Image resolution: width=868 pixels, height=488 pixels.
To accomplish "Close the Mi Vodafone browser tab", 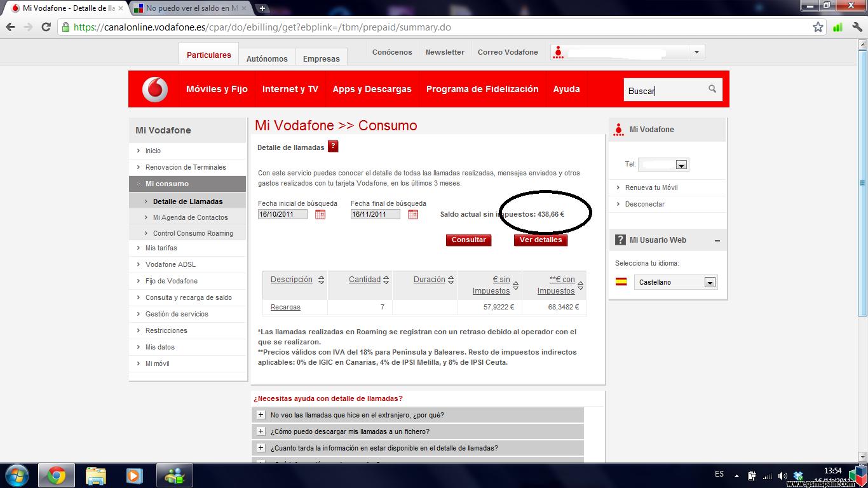I will (121, 8).
